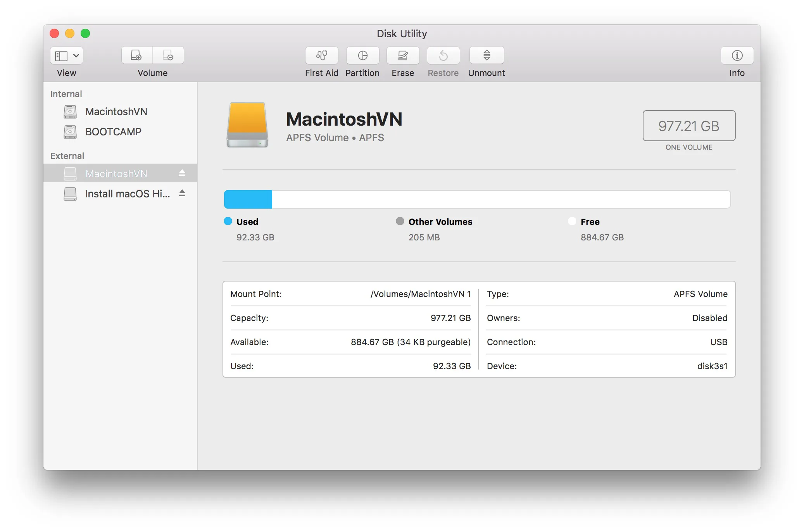Select external MacintoshVN volume
The height and width of the screenshot is (532, 804).
point(120,173)
